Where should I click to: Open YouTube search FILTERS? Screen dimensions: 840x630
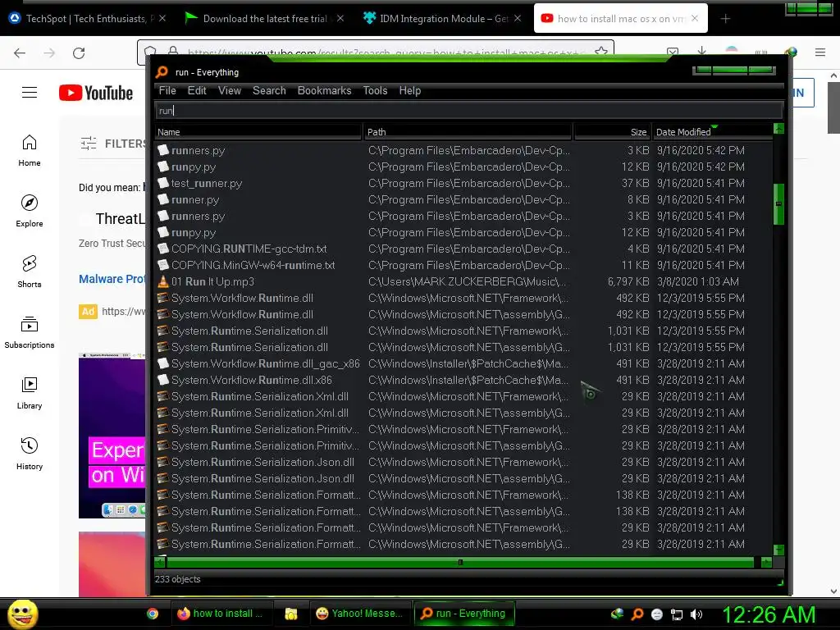coord(112,144)
